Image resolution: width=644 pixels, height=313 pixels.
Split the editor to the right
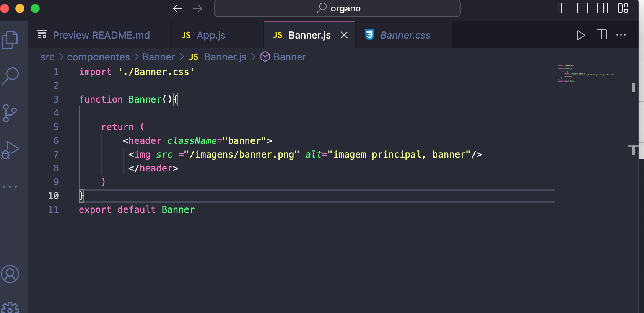coord(602,35)
